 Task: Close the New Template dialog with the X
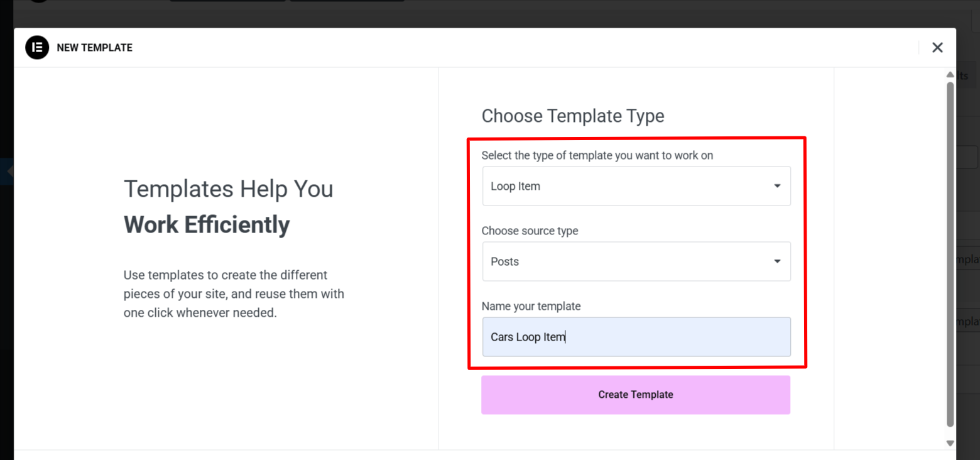pos(937,48)
